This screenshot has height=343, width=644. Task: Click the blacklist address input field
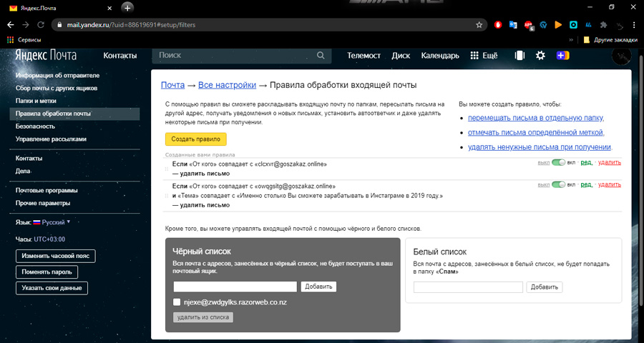(235, 287)
